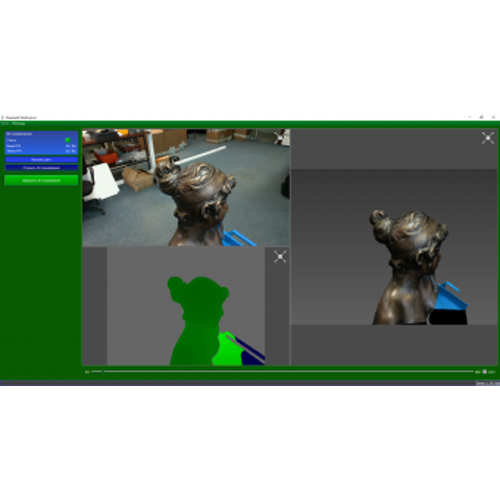
Task: Click the application icon in title bar
Action: point(2,117)
